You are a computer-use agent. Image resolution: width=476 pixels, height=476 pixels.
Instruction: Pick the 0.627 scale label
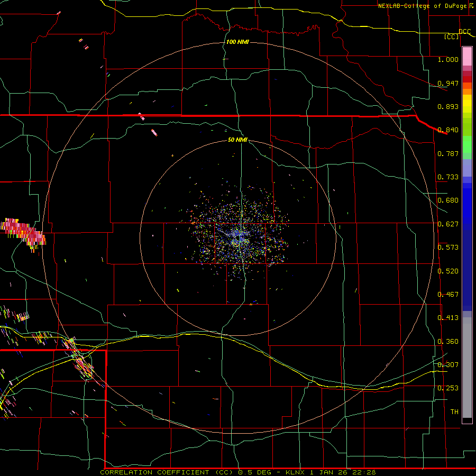[x=448, y=224]
